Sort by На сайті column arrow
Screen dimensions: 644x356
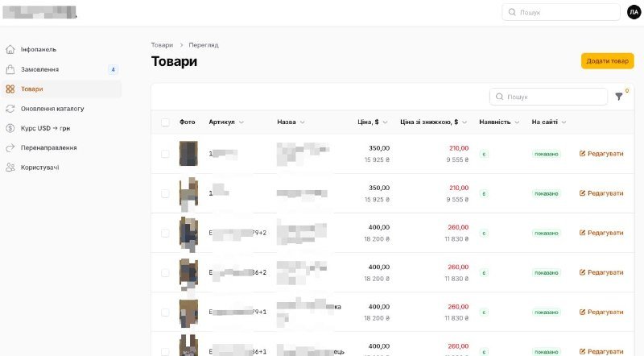(564, 122)
